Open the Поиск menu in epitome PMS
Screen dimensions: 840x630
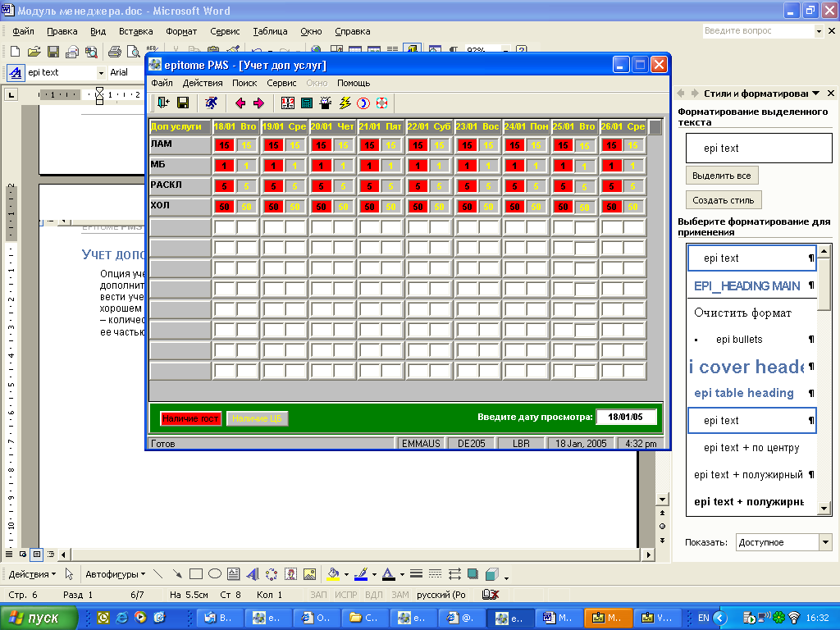(244, 83)
